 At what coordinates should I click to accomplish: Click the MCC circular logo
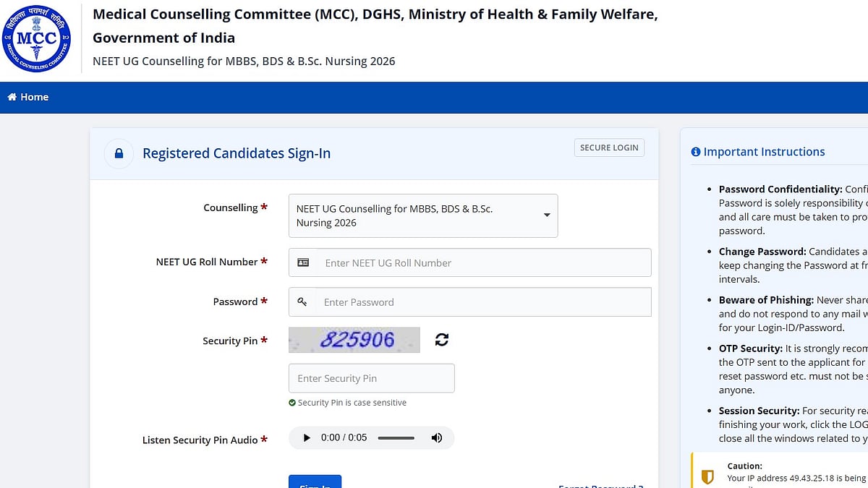pos(35,38)
